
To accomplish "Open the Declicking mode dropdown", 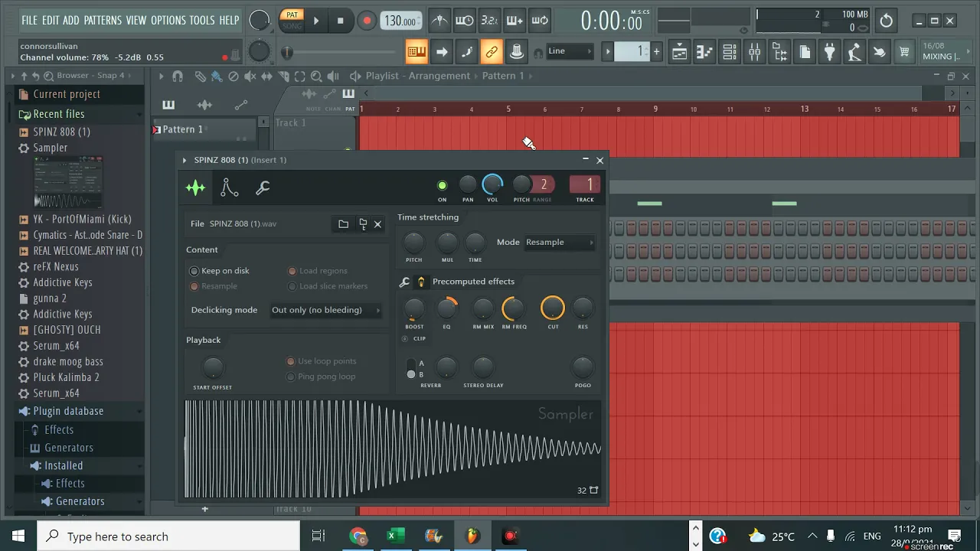I will (326, 310).
